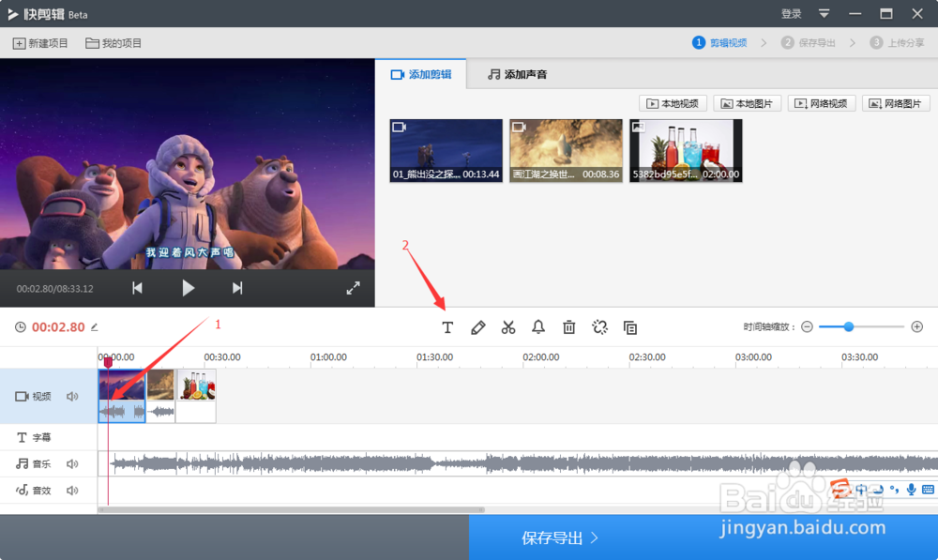The image size is (938, 560).
Task: Play the preview video
Action: coord(188,288)
